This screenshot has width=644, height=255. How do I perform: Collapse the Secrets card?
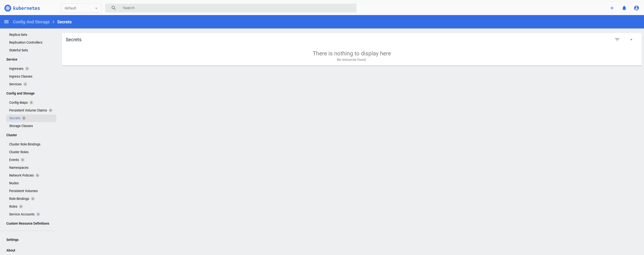[x=631, y=40]
